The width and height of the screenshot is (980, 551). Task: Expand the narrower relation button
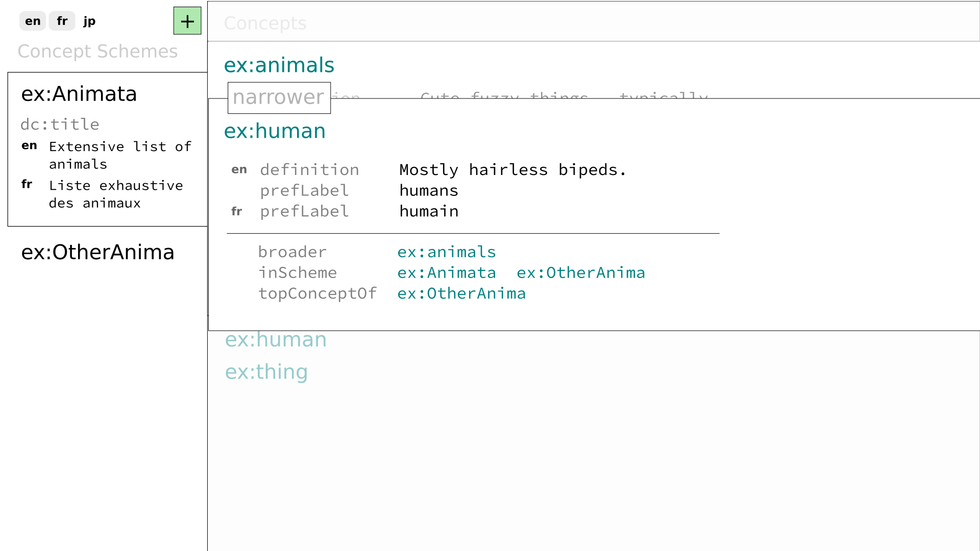tap(278, 97)
